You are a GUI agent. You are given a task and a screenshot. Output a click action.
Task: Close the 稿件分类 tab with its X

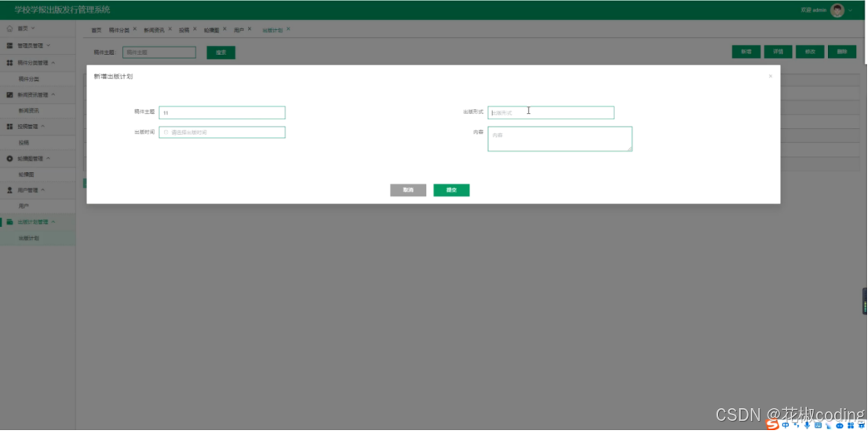(134, 29)
